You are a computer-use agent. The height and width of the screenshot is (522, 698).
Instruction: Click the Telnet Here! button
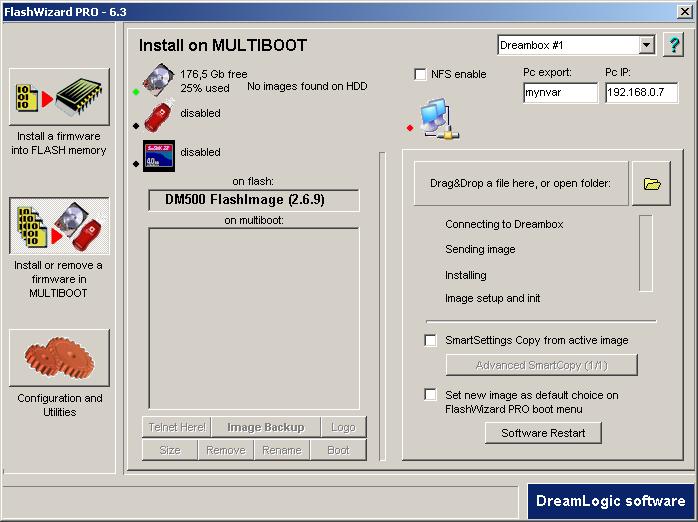coord(177,427)
